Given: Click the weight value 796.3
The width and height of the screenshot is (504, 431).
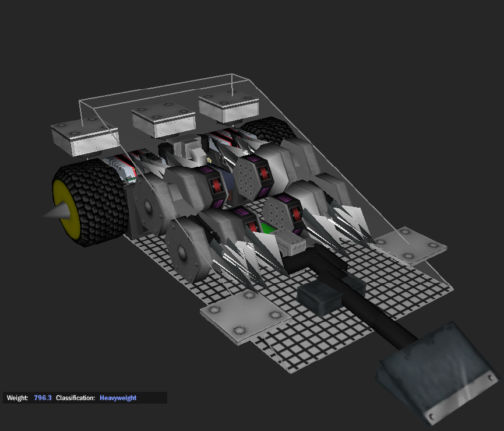Looking at the screenshot, I should (x=43, y=398).
